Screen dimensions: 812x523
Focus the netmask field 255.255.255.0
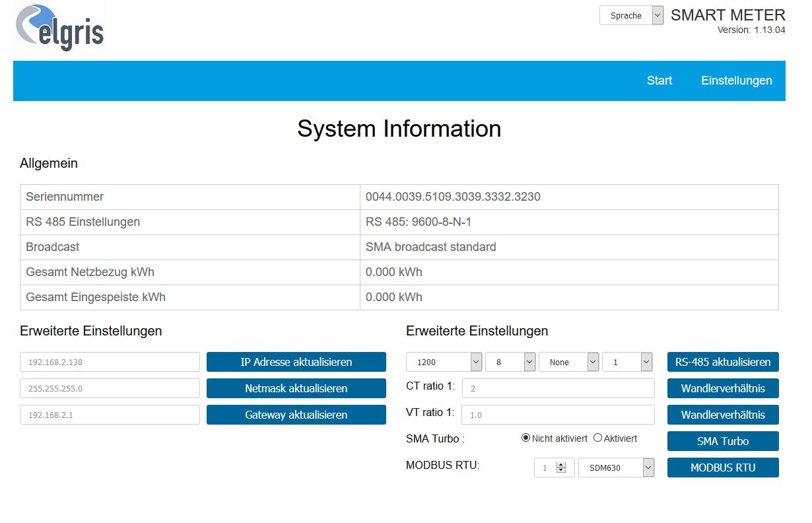(110, 388)
